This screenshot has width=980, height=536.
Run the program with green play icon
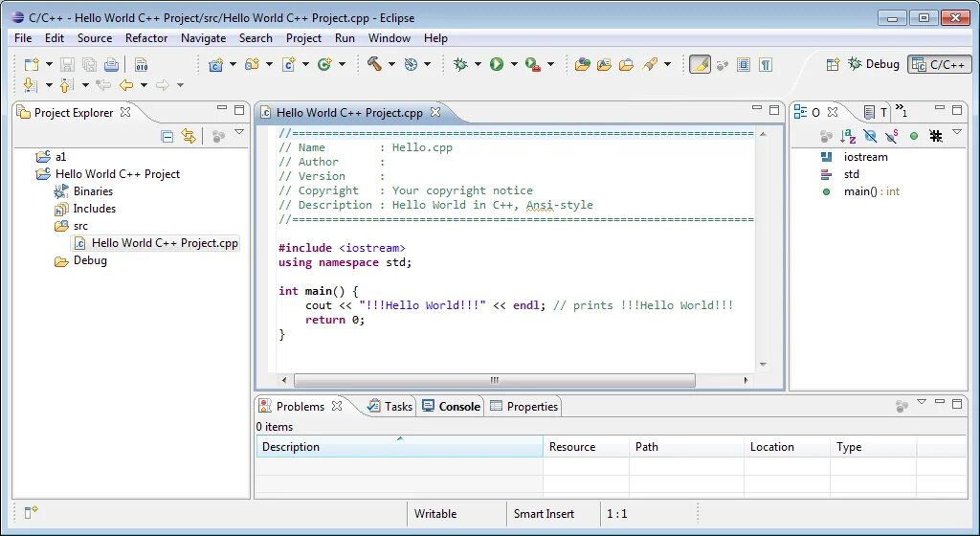497,64
